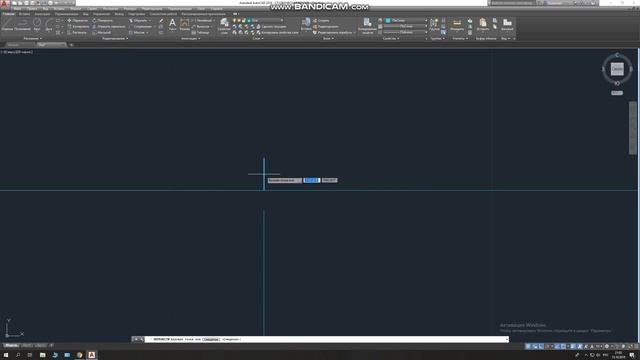
Task: Click the Массив (Array) tool
Action: [137, 33]
